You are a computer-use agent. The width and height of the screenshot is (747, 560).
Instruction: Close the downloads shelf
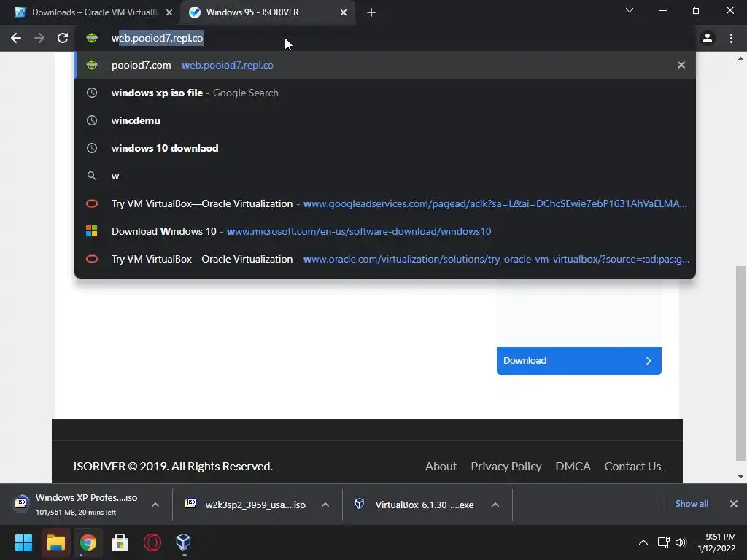734,504
